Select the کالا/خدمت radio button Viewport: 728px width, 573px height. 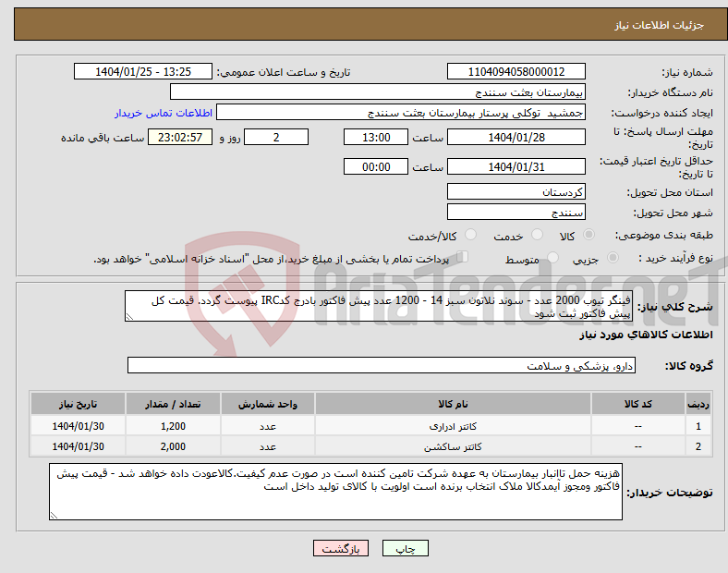tap(470, 235)
